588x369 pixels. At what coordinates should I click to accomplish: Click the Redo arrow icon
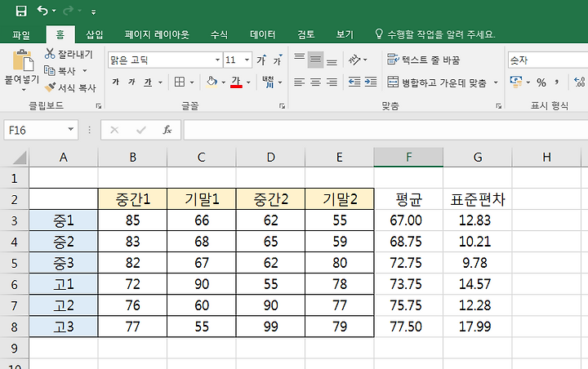(68, 11)
